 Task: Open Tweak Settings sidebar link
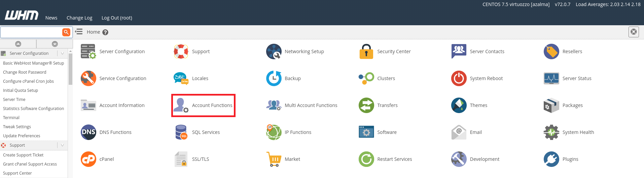pyautogui.click(x=17, y=127)
